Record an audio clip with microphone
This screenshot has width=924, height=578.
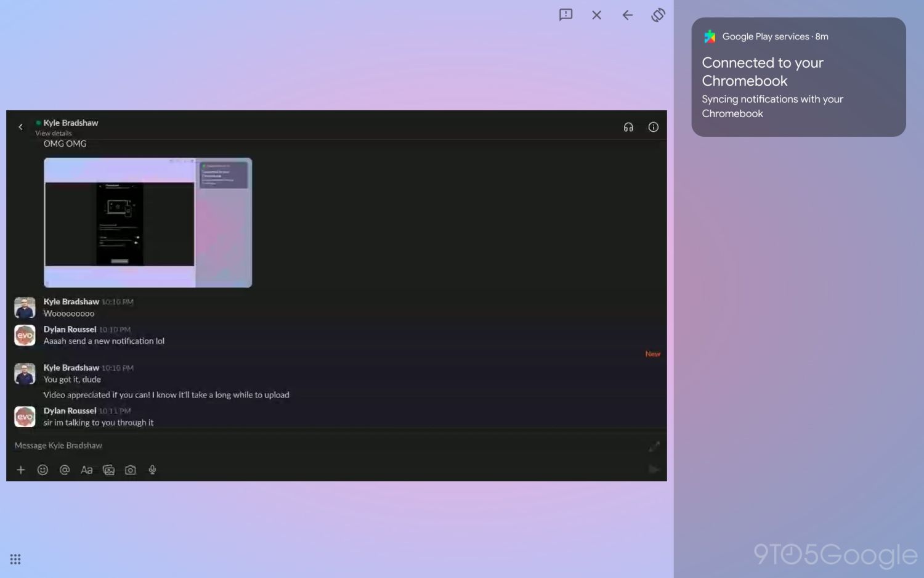tap(152, 470)
